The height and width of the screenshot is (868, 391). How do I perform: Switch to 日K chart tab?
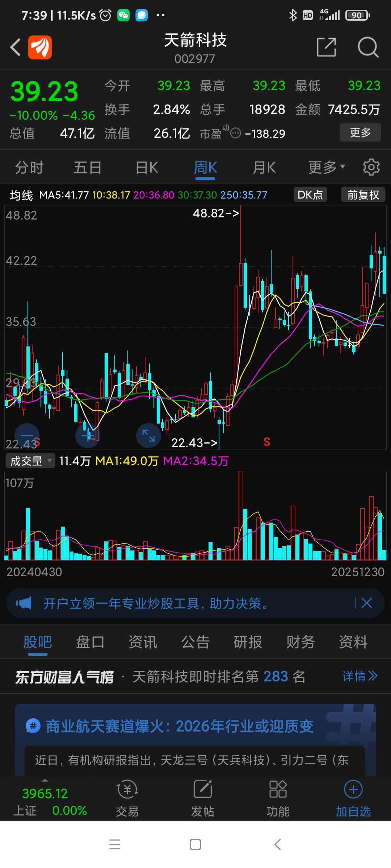click(147, 167)
